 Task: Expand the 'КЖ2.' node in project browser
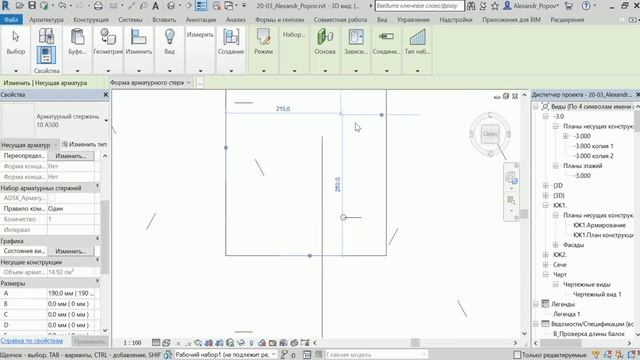546,255
